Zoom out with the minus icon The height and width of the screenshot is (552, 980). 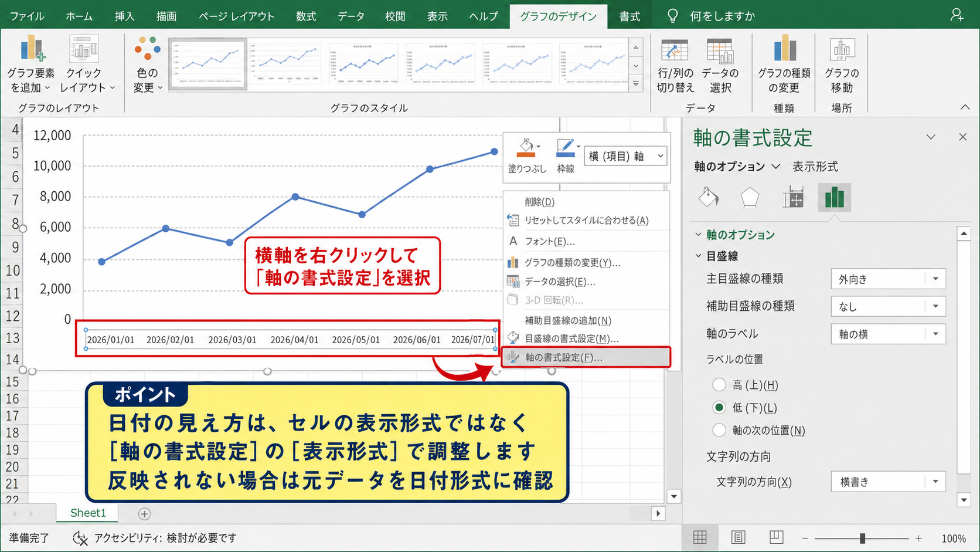[805, 539]
